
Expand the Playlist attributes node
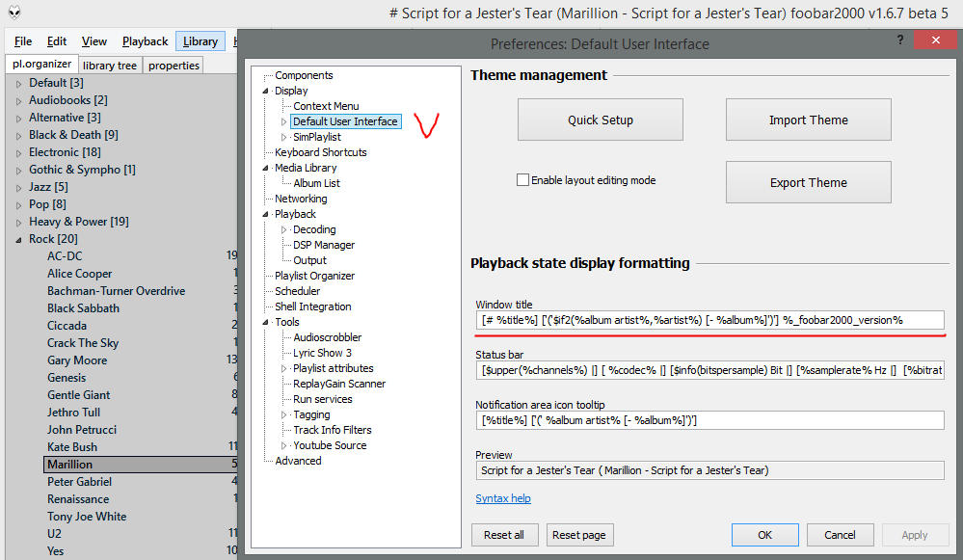coord(283,368)
